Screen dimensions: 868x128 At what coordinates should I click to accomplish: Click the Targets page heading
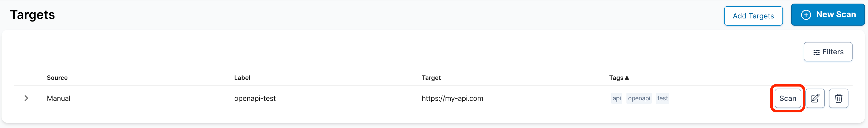point(32,15)
